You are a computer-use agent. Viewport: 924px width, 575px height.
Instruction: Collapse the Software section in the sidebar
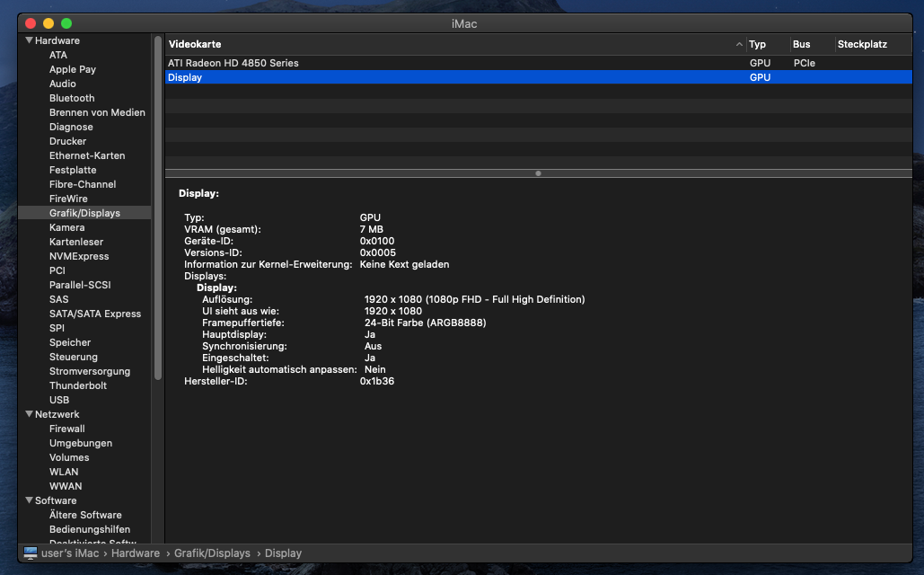28,500
